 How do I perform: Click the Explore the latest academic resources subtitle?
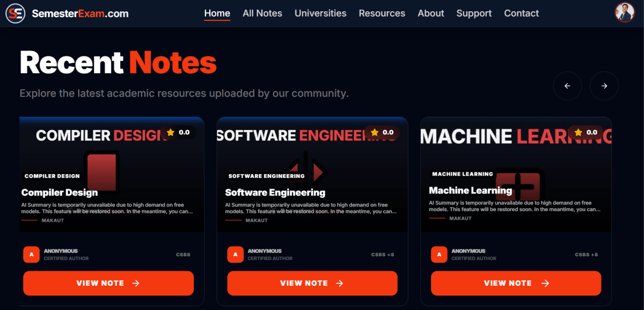(184, 93)
